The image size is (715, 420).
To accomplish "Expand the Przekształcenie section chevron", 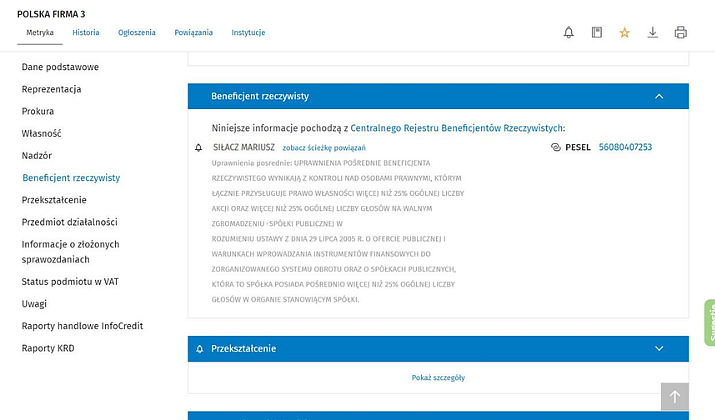I will coord(659,349).
